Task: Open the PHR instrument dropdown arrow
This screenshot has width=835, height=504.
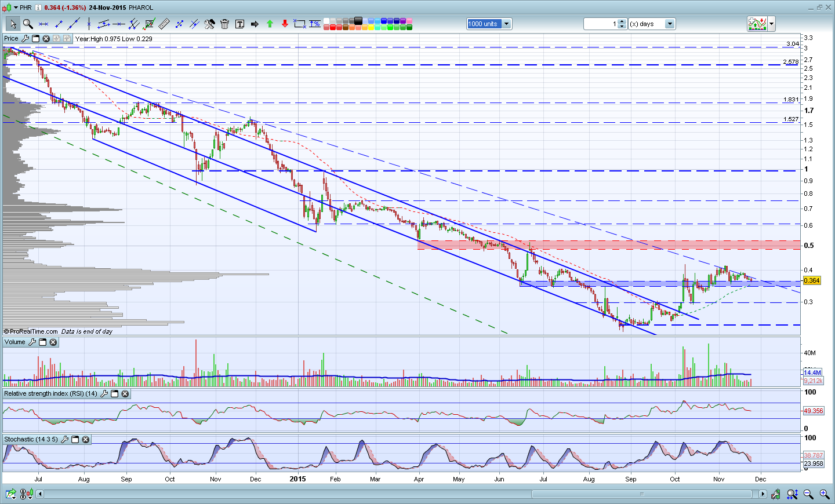Action: 16,8
